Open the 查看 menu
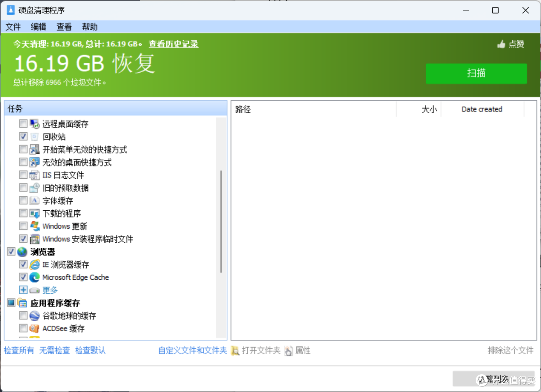The image size is (541, 392). 64,27
